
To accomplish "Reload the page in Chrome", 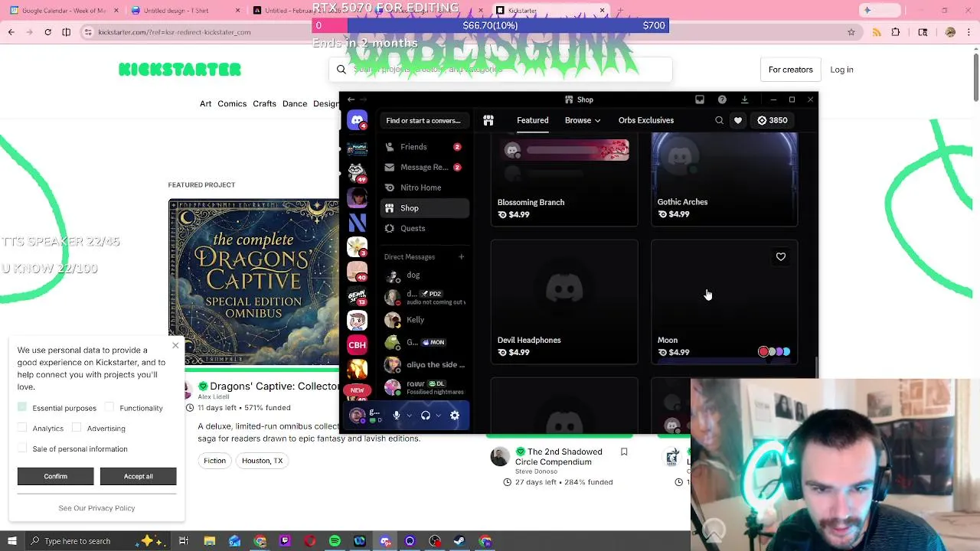I will pyautogui.click(x=47, y=32).
